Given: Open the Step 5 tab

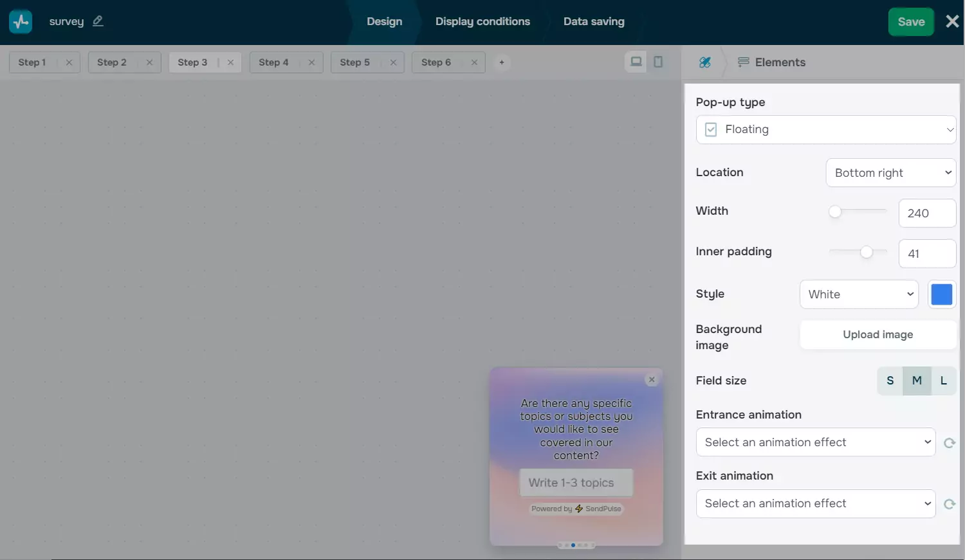Looking at the screenshot, I should tap(355, 62).
